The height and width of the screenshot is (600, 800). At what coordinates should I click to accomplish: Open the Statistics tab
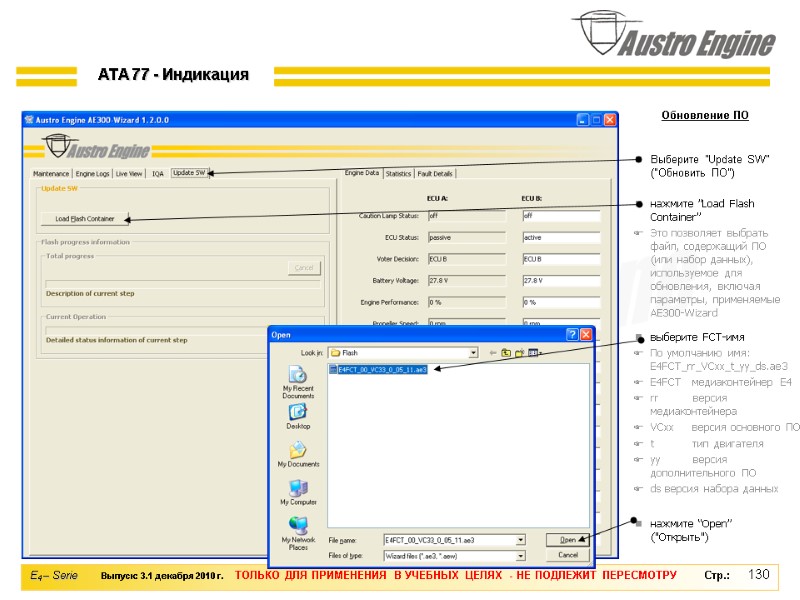398,174
